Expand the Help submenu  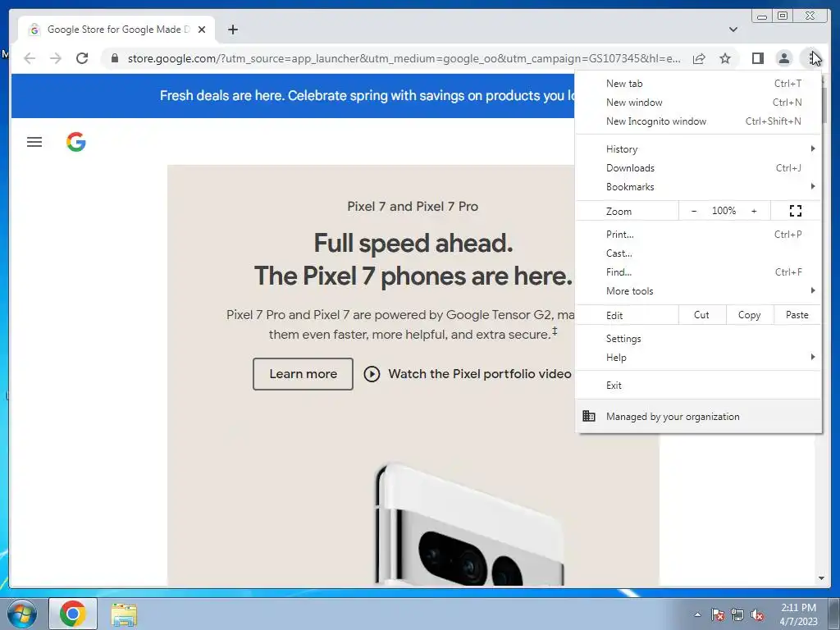pos(698,358)
